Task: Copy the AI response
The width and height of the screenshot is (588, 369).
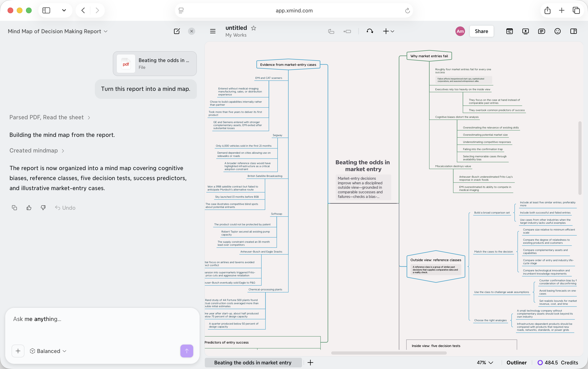Action: pyautogui.click(x=14, y=208)
